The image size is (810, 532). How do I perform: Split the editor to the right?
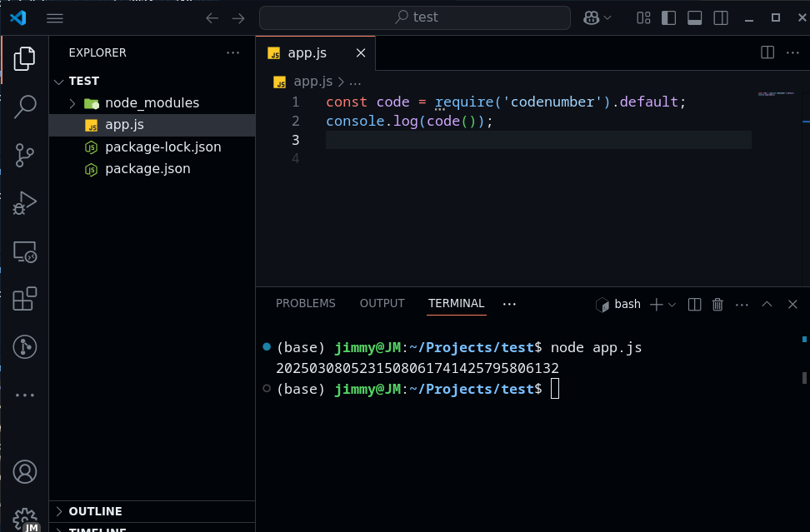tap(767, 52)
